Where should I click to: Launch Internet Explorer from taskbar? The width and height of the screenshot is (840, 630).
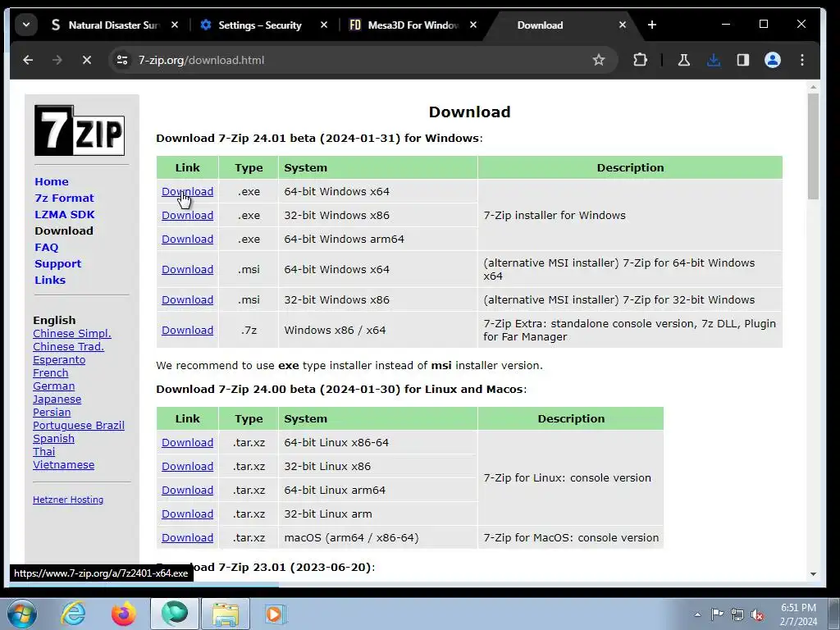click(73, 614)
